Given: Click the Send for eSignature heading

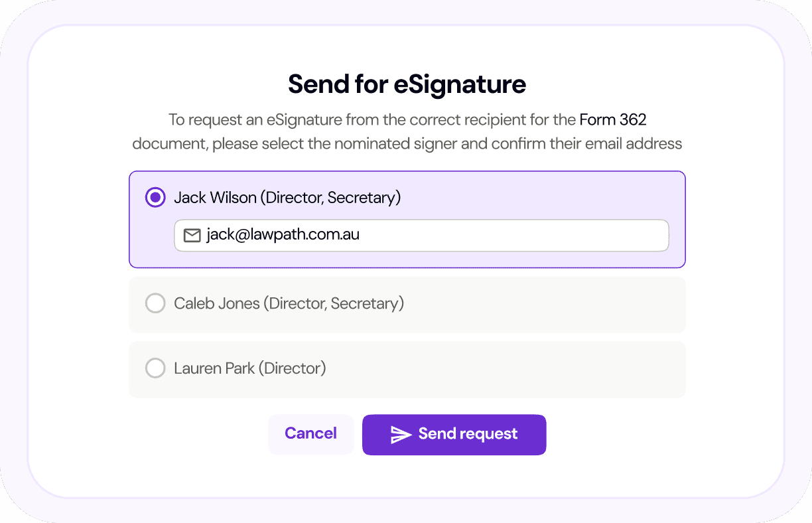Looking at the screenshot, I should [x=407, y=85].
